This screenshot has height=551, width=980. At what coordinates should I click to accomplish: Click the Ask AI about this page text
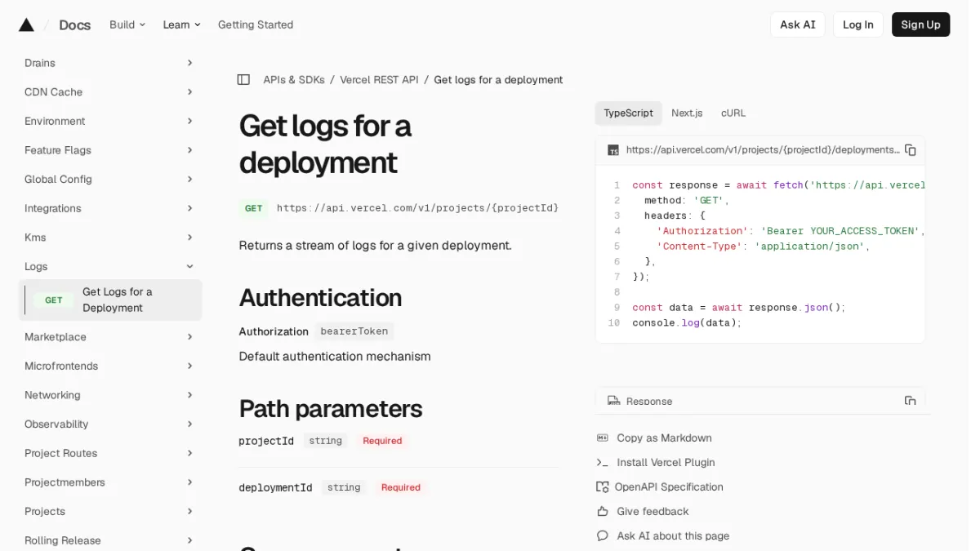[673, 535]
